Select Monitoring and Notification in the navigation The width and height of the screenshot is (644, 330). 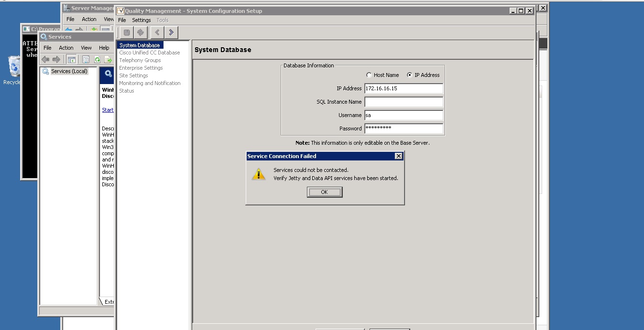pyautogui.click(x=150, y=83)
